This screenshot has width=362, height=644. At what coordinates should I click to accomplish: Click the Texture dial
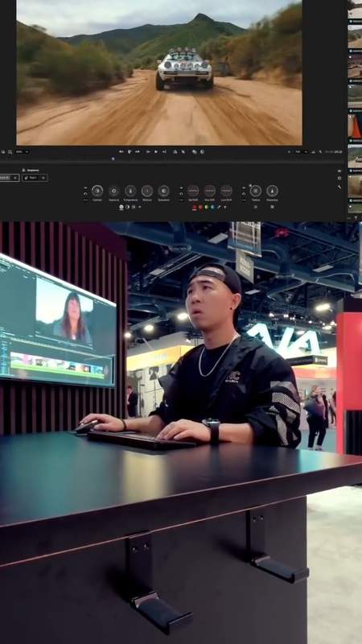(255, 191)
